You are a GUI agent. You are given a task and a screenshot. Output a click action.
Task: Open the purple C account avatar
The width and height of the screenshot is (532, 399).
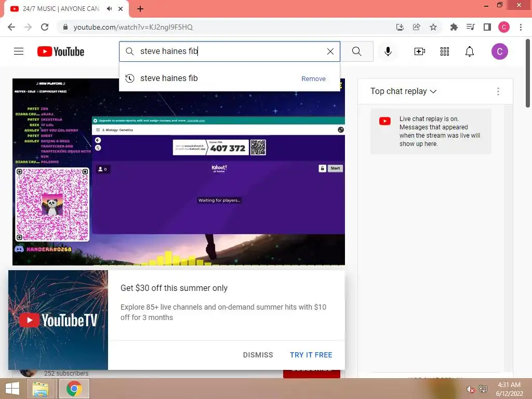click(x=499, y=51)
